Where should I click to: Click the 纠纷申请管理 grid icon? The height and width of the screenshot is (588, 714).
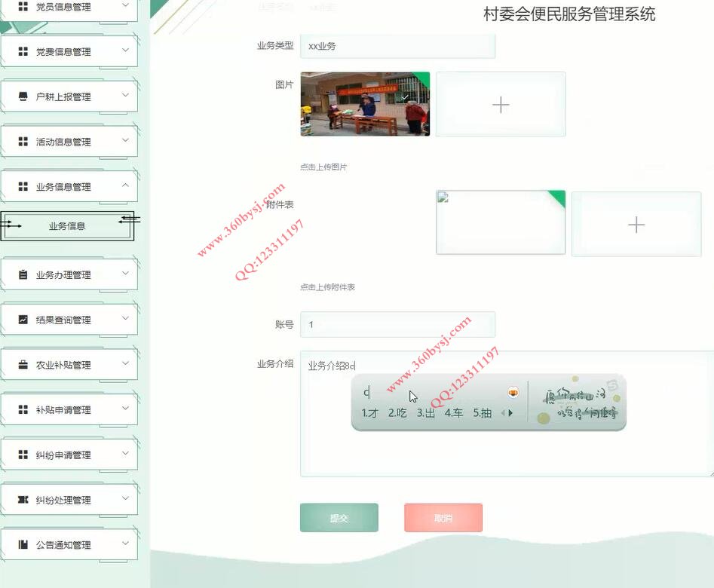point(23,454)
